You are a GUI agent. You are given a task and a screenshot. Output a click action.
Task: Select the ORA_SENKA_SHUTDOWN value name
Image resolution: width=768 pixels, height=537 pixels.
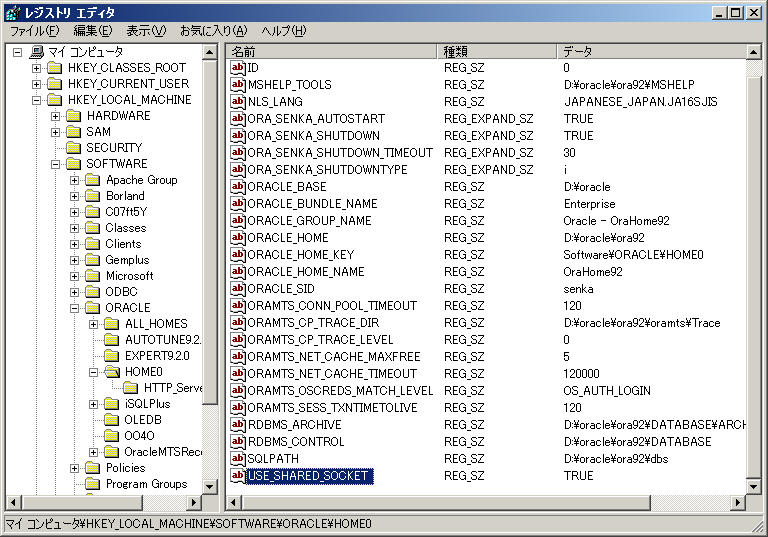[313, 136]
